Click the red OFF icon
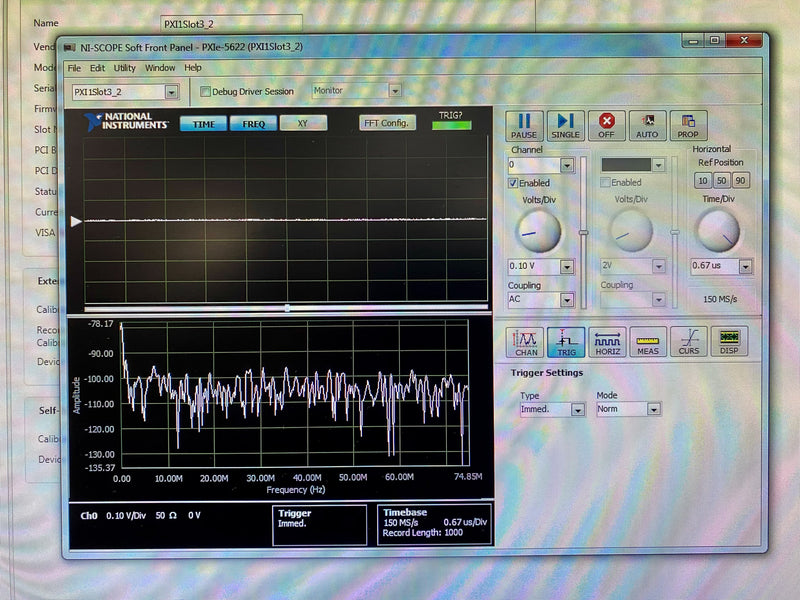This screenshot has height=600, width=800. tap(606, 125)
